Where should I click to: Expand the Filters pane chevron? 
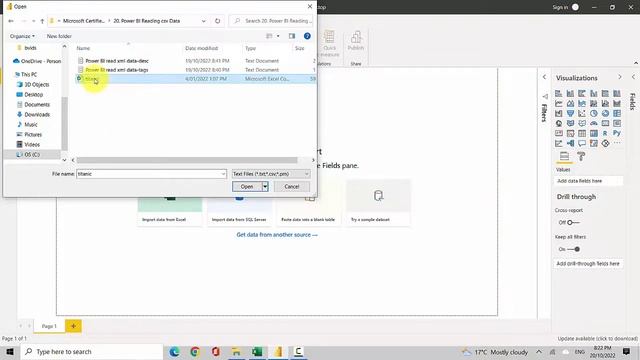click(544, 77)
